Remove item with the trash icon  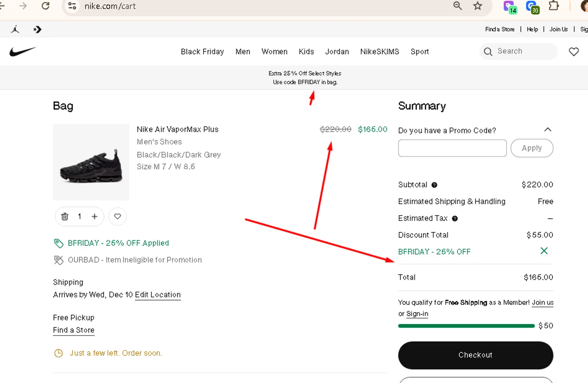65,216
